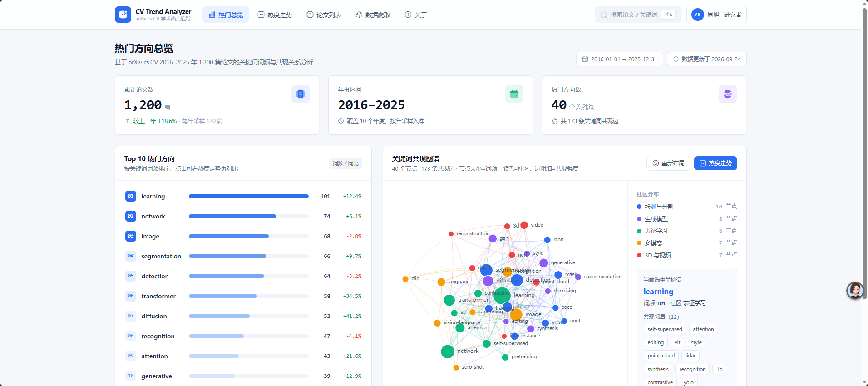Select the transformer keyword row

[243, 296]
